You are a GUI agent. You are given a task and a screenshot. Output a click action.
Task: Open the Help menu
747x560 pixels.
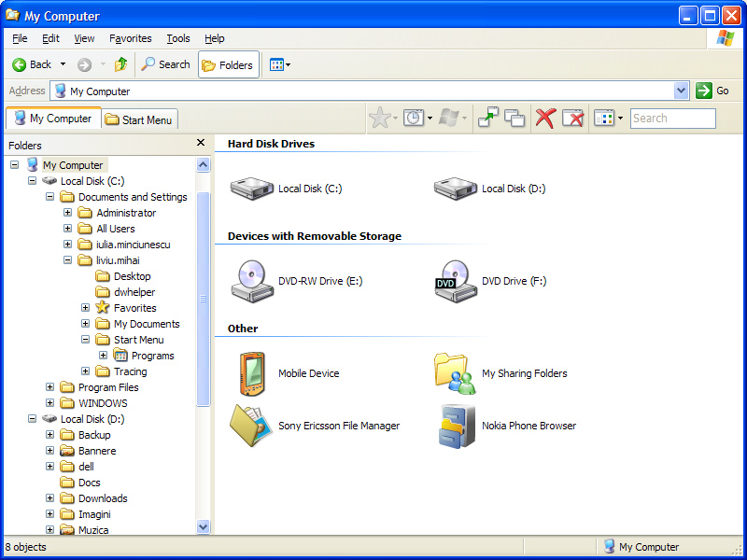pos(215,38)
